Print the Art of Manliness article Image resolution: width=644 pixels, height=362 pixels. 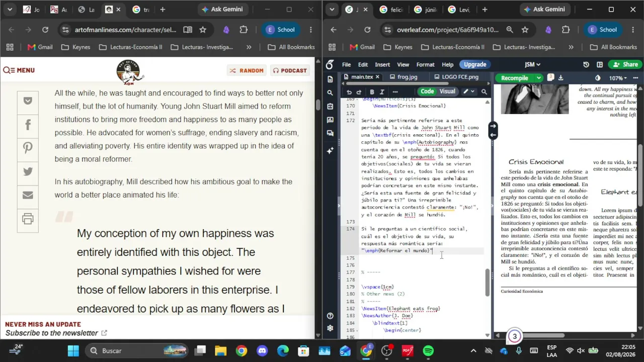click(x=28, y=219)
